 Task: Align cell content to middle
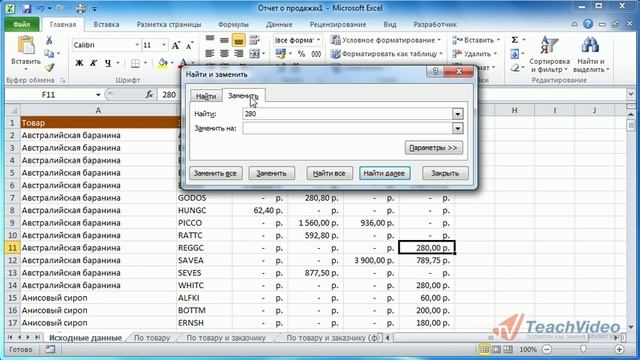coord(224,40)
